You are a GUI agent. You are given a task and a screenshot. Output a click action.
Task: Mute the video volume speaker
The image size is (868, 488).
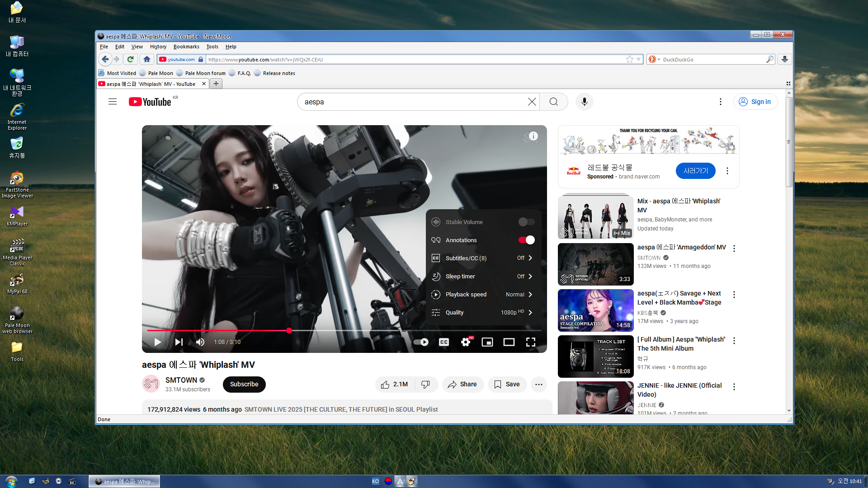tap(200, 342)
